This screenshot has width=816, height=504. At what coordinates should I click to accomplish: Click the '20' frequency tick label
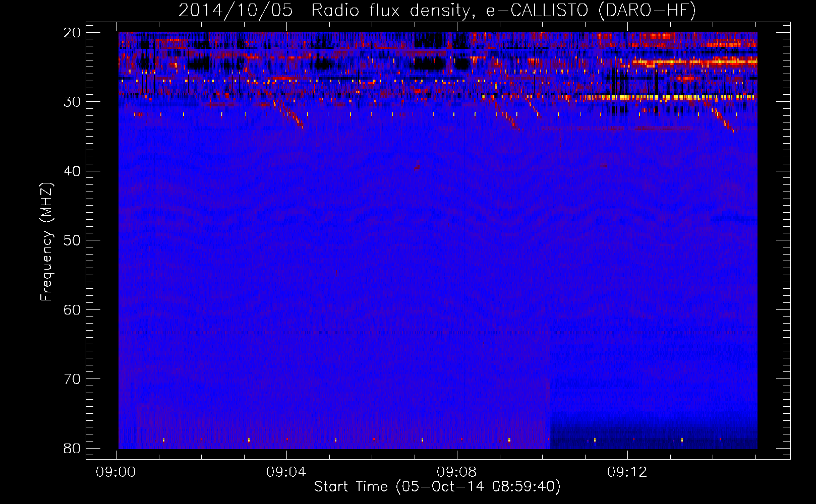coord(73,33)
